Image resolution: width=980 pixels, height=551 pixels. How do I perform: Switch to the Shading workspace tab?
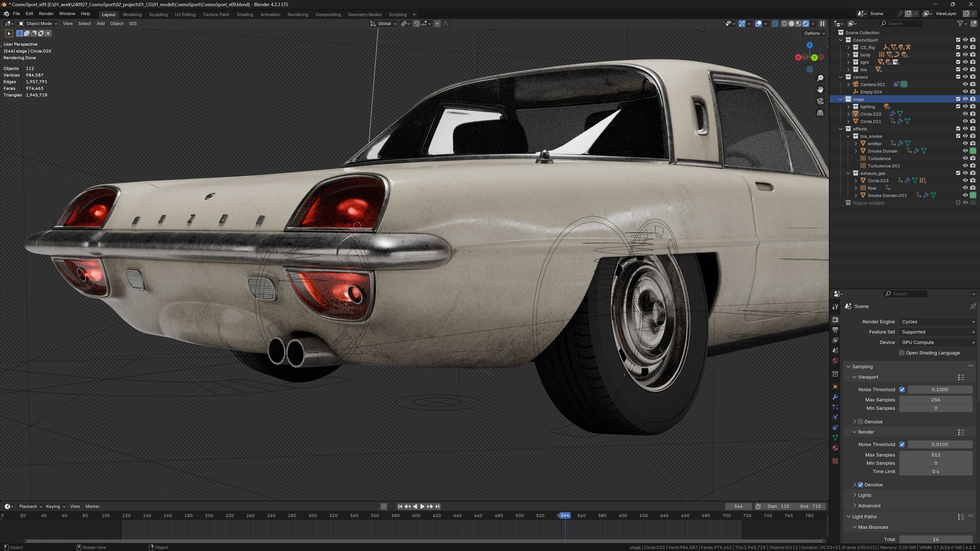245,15
